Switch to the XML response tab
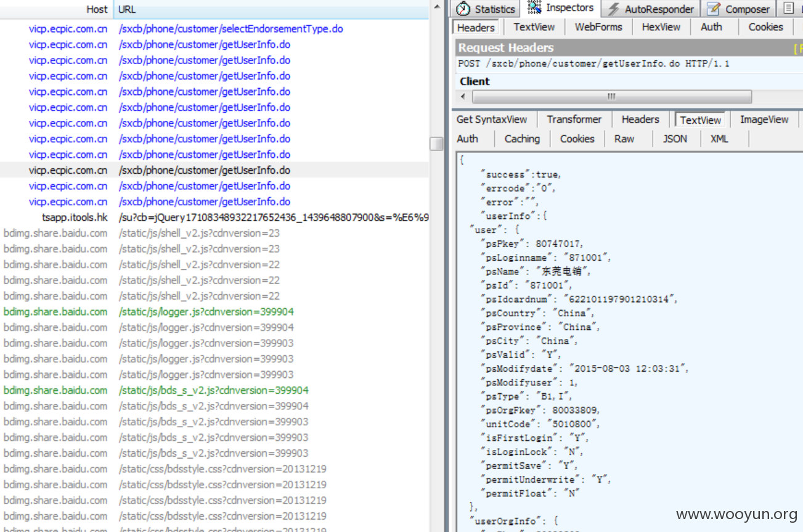Screen dimensions: 803x532 coord(719,139)
